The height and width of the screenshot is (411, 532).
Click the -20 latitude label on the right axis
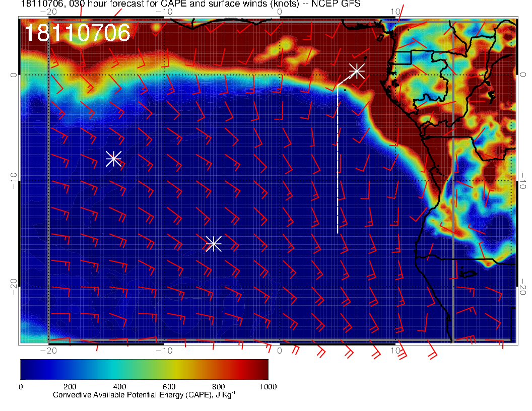[523, 287]
